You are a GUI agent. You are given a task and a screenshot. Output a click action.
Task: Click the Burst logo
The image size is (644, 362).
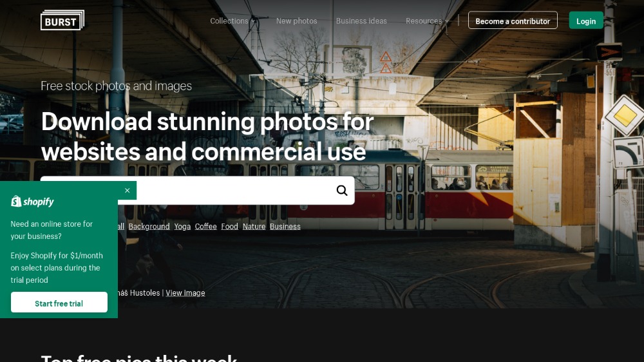(62, 21)
